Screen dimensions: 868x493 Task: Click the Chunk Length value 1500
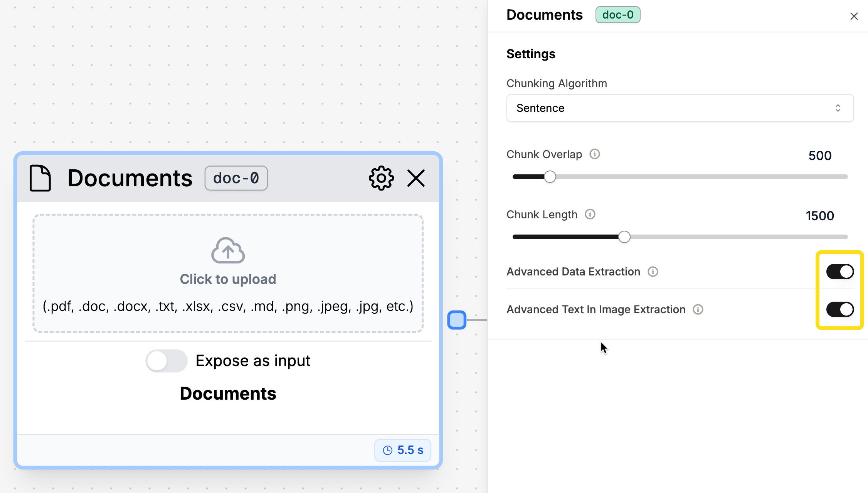pos(820,216)
